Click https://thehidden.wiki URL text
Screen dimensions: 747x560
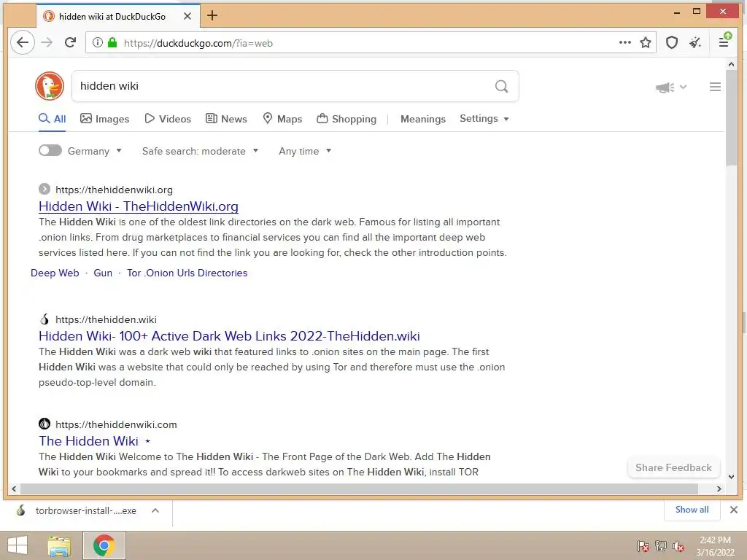tap(106, 319)
